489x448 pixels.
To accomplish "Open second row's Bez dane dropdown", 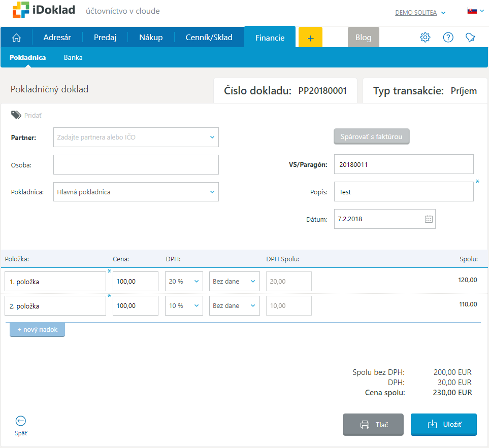I will pos(234,306).
